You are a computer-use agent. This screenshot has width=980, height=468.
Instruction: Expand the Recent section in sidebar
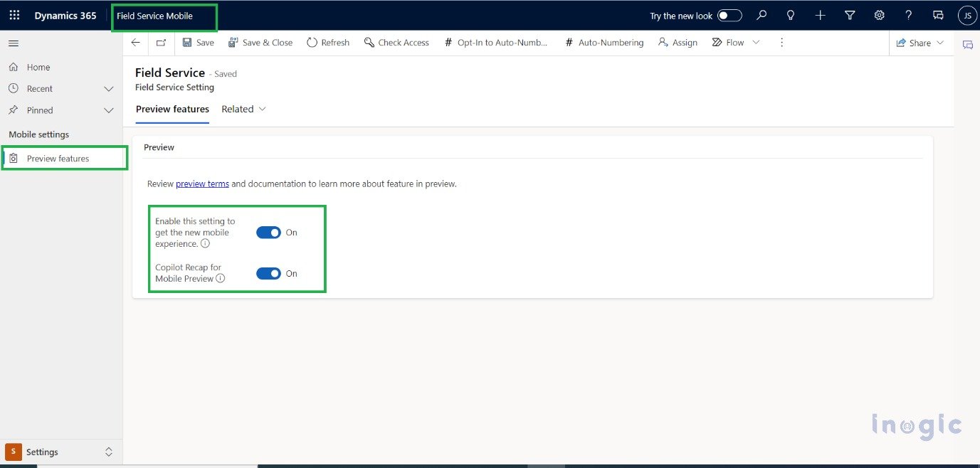(108, 88)
